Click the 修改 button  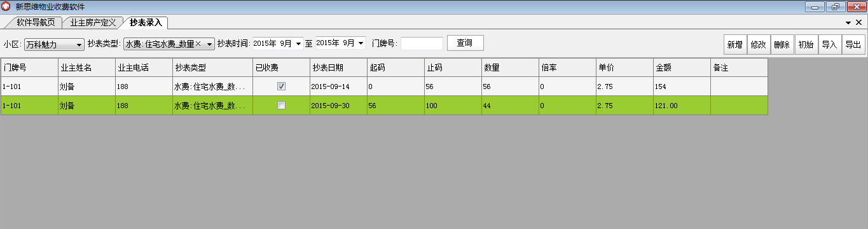[759, 45]
